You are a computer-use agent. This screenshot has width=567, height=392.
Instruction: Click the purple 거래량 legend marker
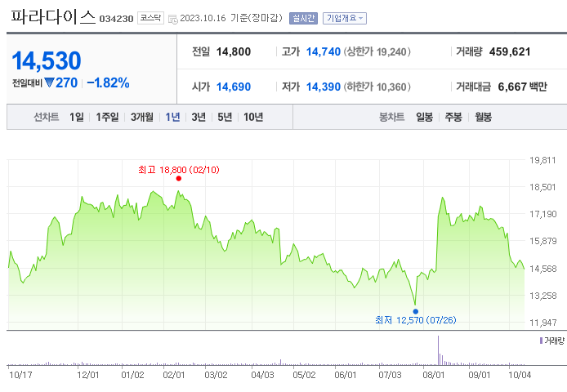tap(541, 341)
